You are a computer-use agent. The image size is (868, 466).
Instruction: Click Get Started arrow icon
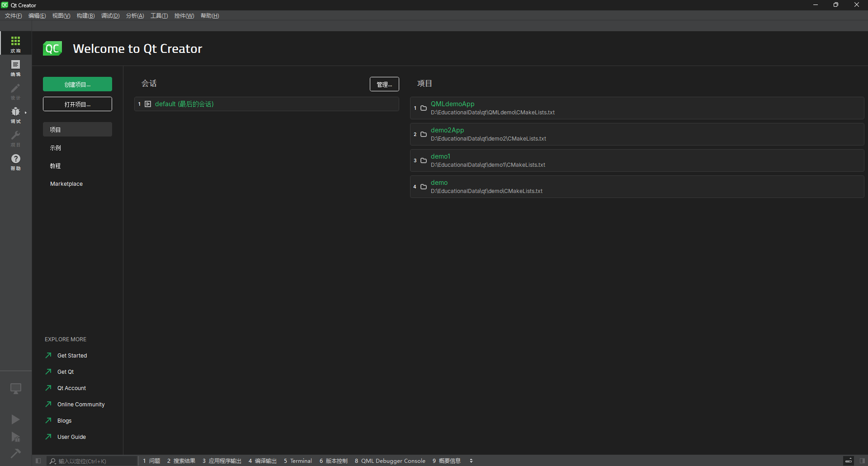coord(48,355)
